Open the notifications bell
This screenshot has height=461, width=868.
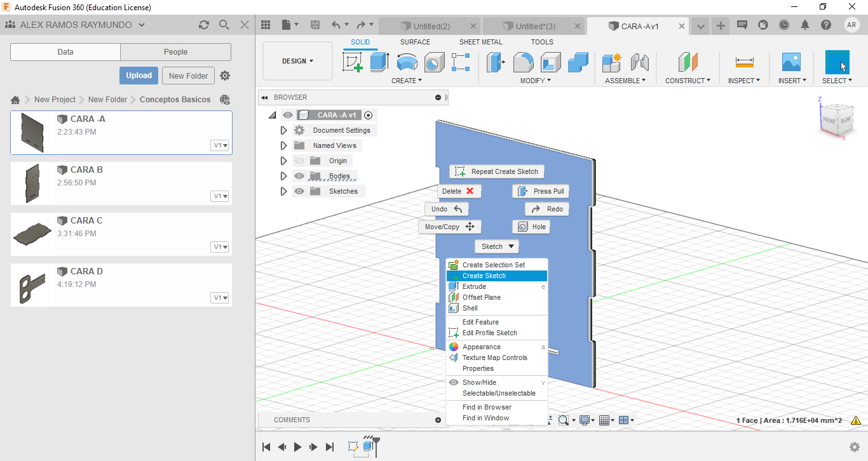[x=805, y=25]
